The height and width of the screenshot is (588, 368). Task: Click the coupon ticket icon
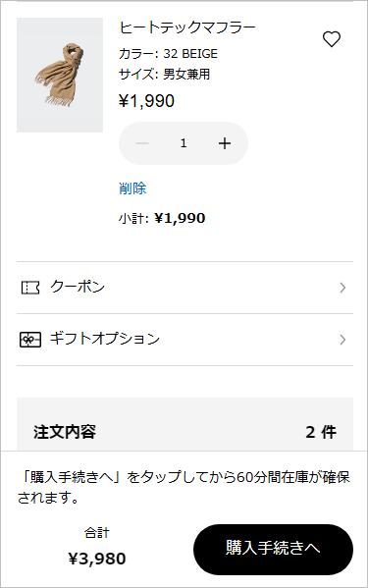[x=30, y=288]
